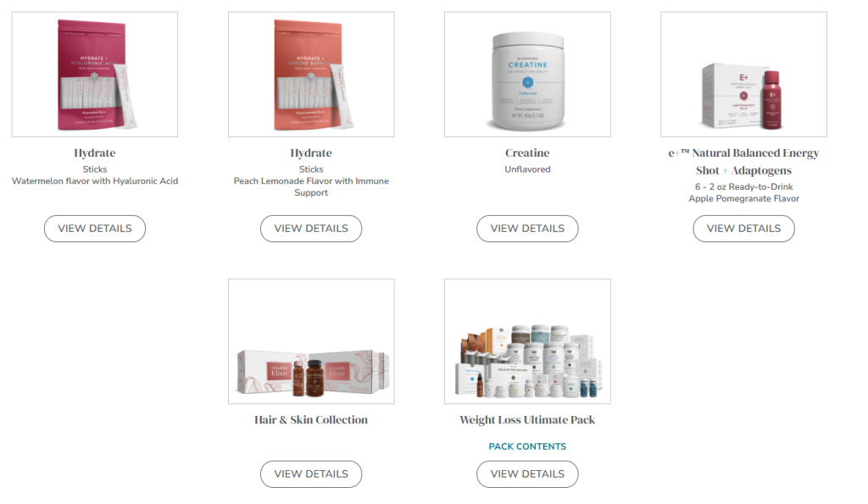Image resolution: width=868 pixels, height=504 pixels.
Task: Open the Hydrate Watermelon product image
Action: 95,75
